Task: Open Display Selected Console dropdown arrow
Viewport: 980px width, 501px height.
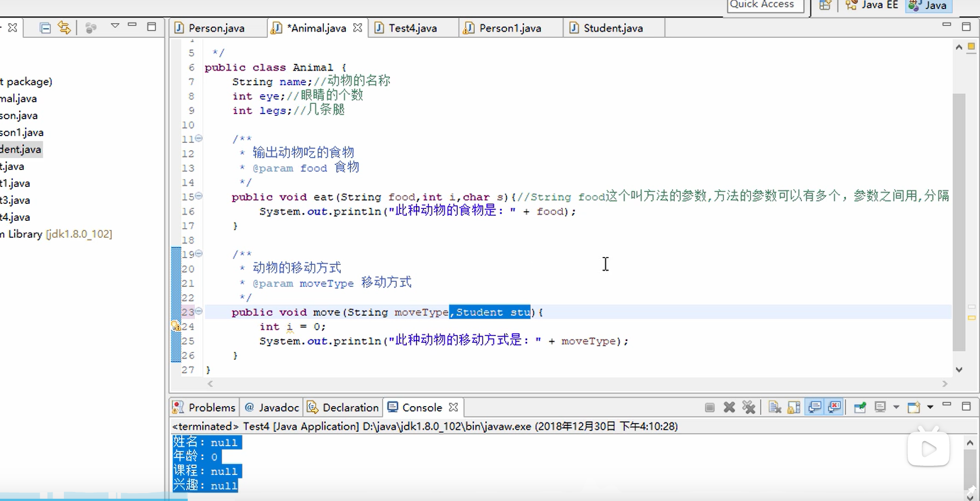Action: [x=896, y=407]
